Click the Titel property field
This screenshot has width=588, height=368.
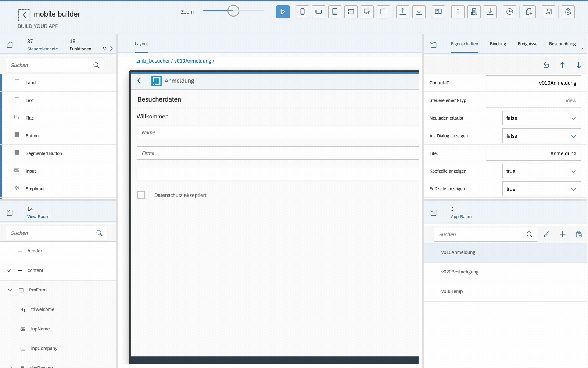pyautogui.click(x=533, y=153)
